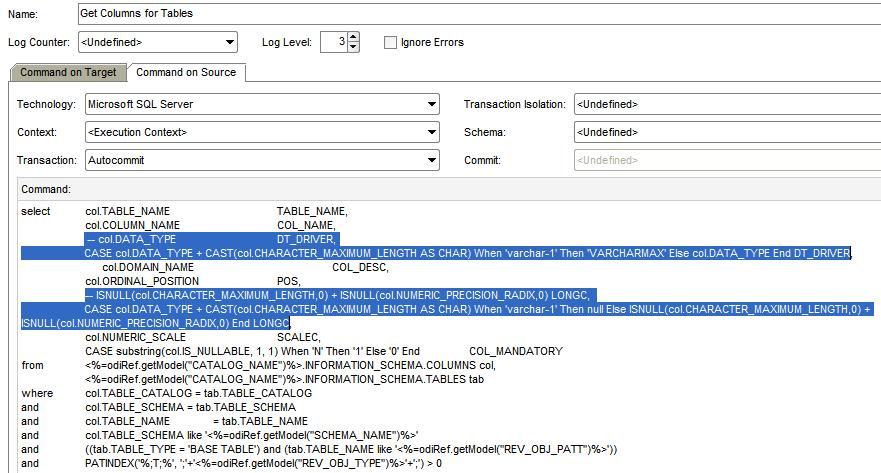This screenshot has height=473, width=881.
Task: Select the Command on Source tab
Action: coord(186,72)
